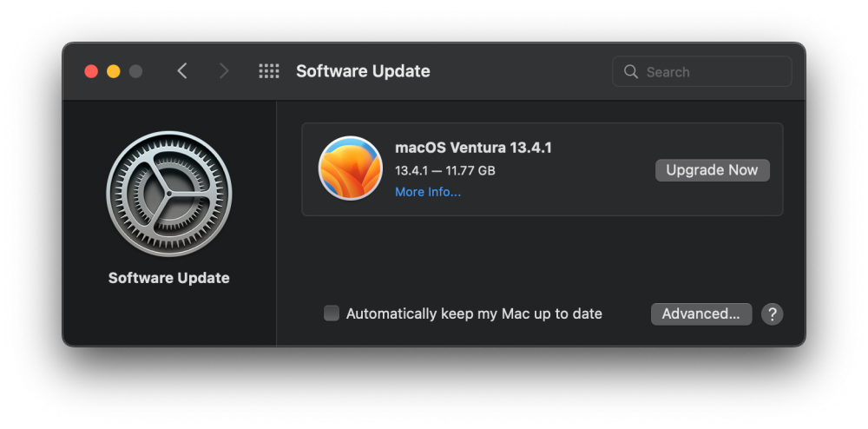Close the window with the red button

point(91,71)
